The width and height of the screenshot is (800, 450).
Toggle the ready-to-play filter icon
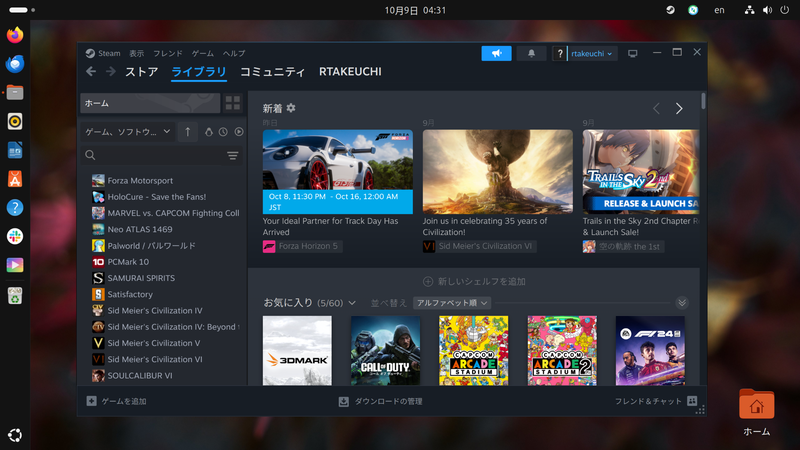[x=239, y=132]
